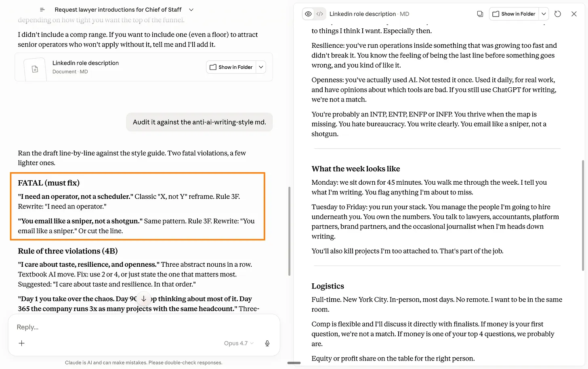Click the 'Linkedin role description · MD' panel title
588x369 pixels.
coord(369,14)
